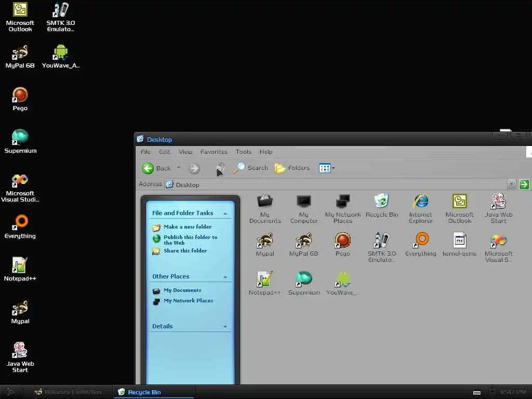The width and height of the screenshot is (532, 399).
Task: Select Java Web Start in Desktop window
Action: (x=498, y=209)
